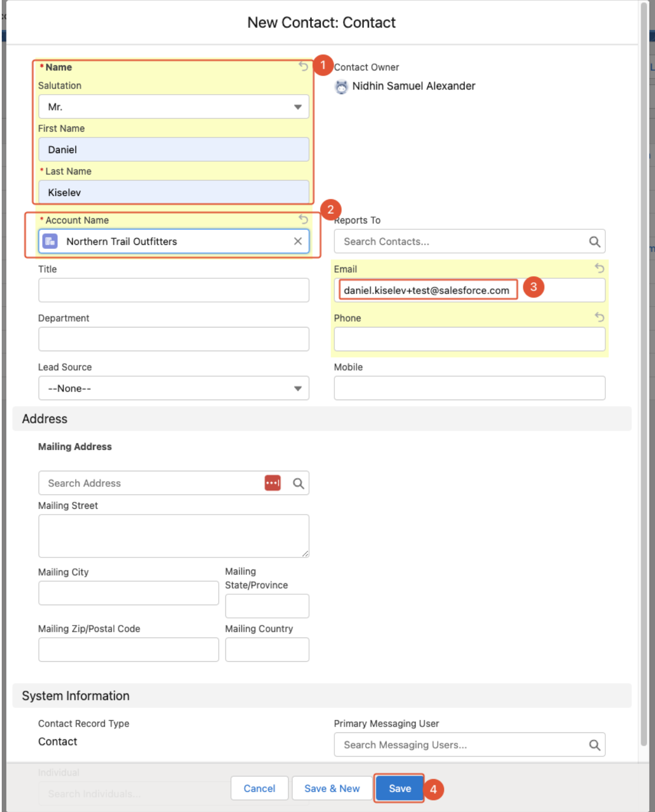655x812 pixels.
Task: Click the red icon in Search Address
Action: pos(273,483)
